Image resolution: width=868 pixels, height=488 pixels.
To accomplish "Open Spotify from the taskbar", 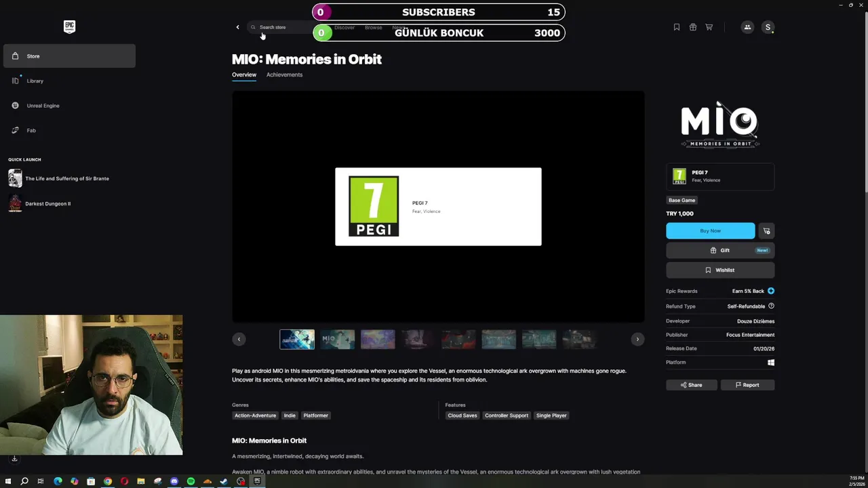I will [x=191, y=481].
